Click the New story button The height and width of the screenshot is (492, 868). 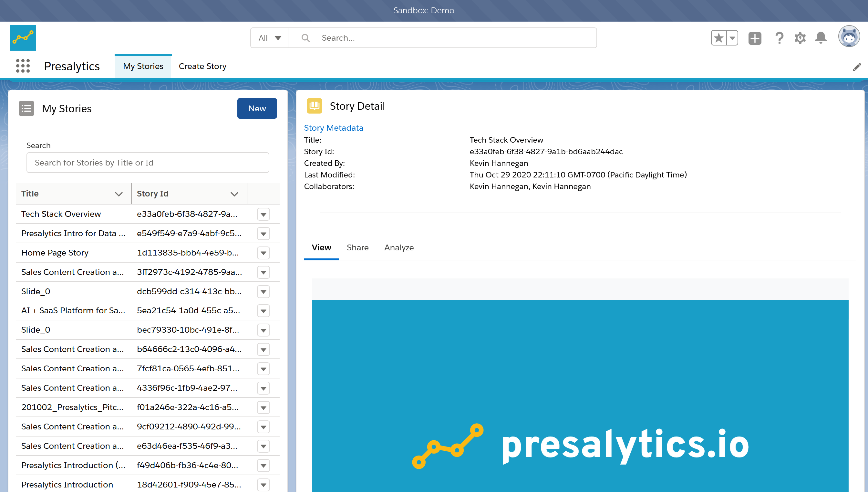tap(257, 108)
